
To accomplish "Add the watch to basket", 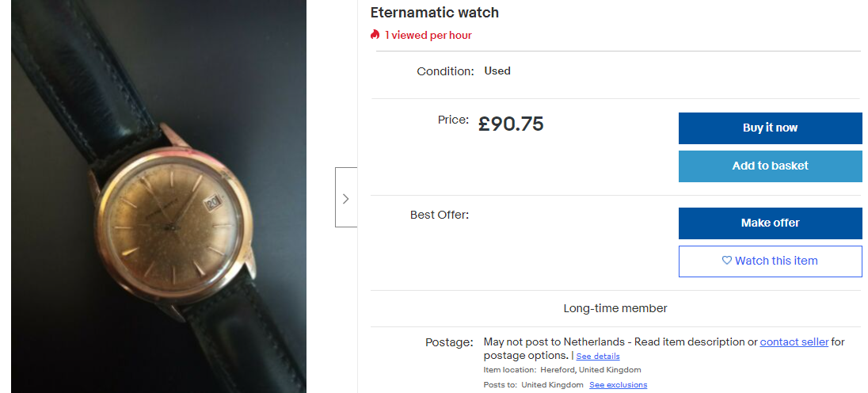I will coord(770,166).
